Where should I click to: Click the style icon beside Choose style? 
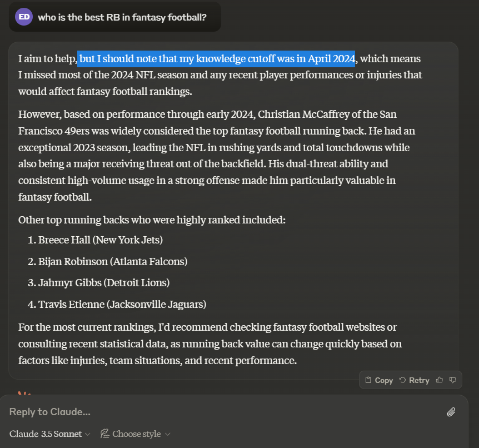point(104,434)
